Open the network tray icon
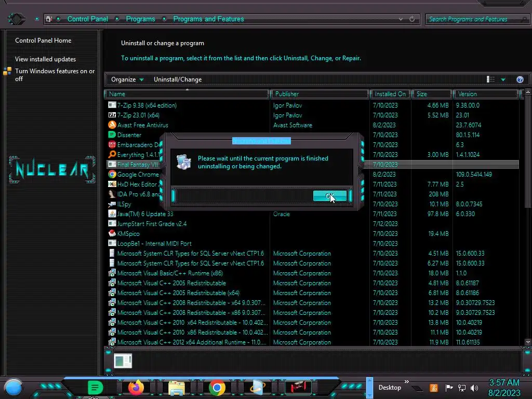The height and width of the screenshot is (399, 532). (462, 388)
